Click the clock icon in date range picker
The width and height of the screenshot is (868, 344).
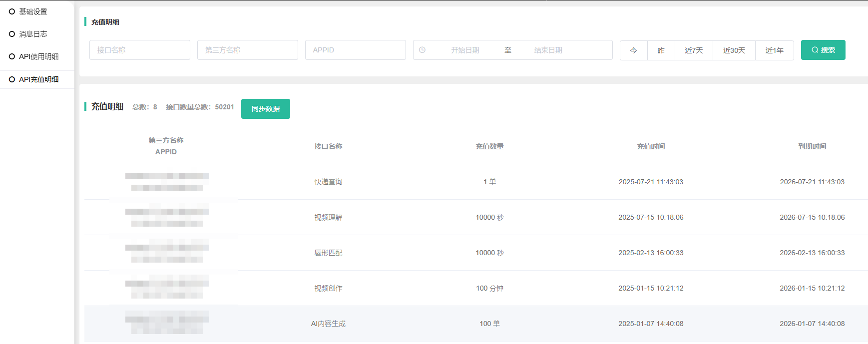click(x=422, y=50)
